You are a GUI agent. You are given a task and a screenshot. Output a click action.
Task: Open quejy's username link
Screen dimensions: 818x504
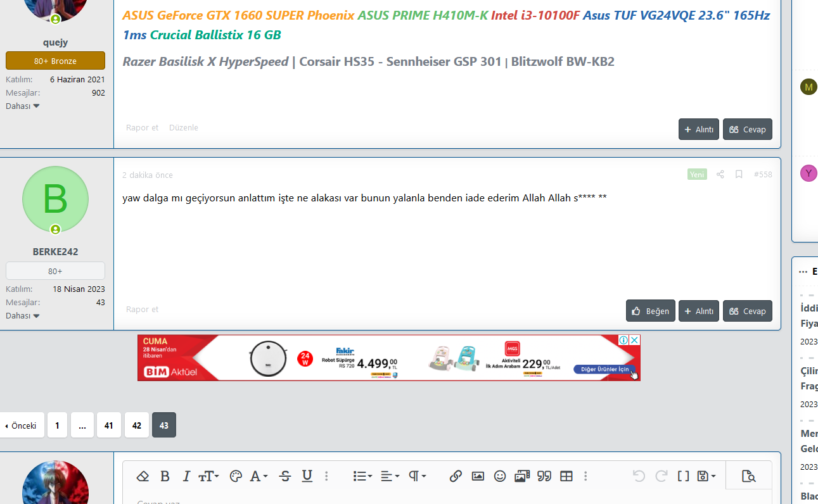click(x=55, y=42)
